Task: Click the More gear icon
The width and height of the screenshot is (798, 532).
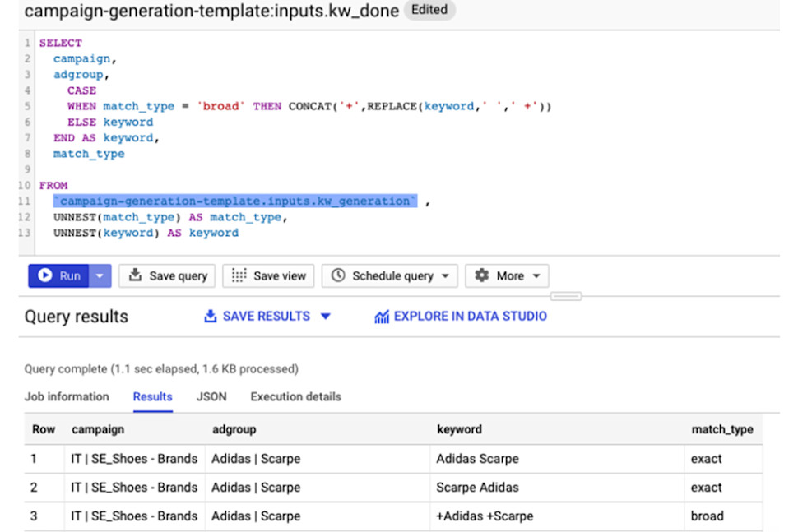Action: pyautogui.click(x=481, y=275)
